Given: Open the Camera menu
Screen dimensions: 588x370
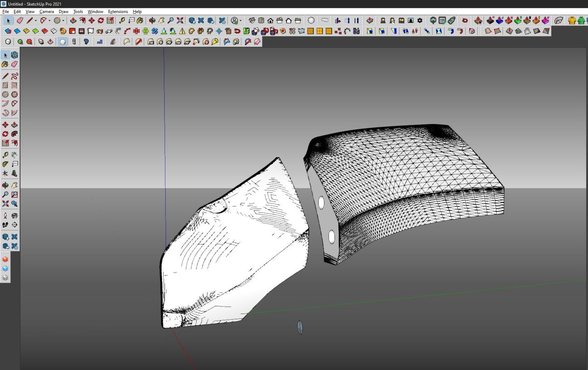Looking at the screenshot, I should pyautogui.click(x=46, y=11).
